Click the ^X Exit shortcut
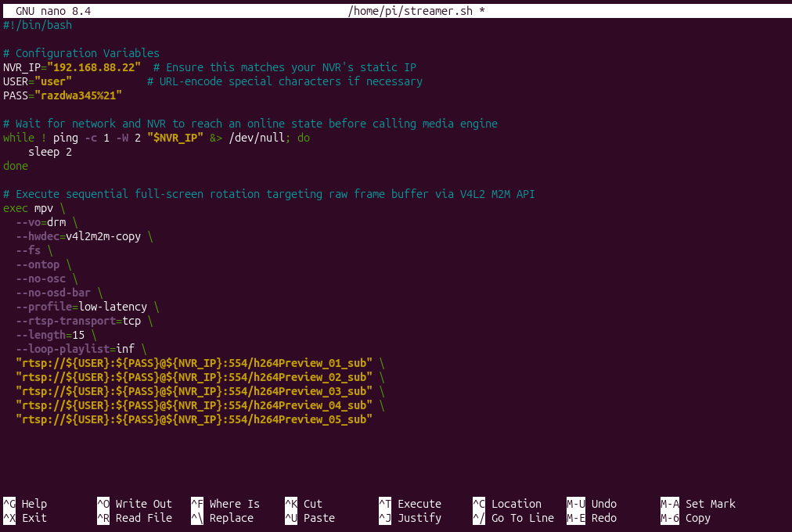Screen dimensions: 792x532 click(x=25, y=518)
